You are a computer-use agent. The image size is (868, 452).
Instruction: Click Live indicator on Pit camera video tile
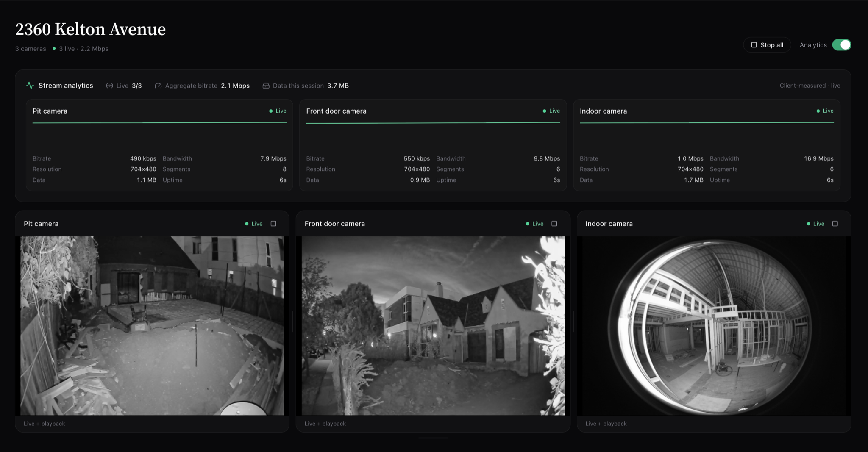(x=254, y=224)
